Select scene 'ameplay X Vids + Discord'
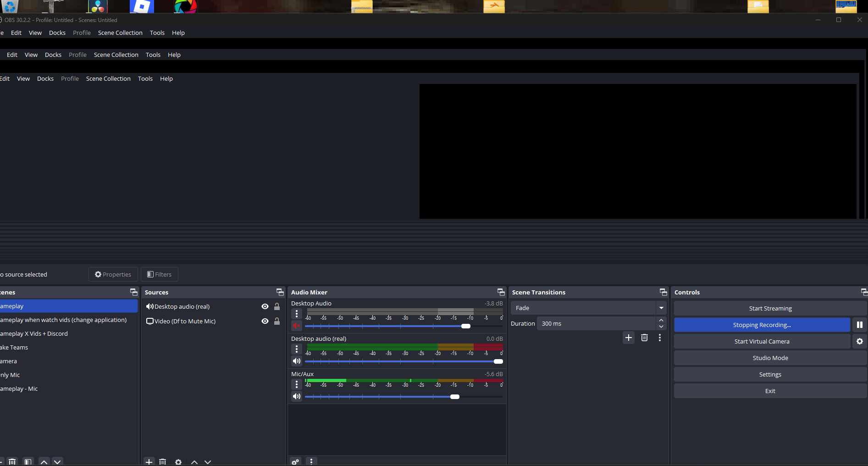The image size is (868, 466). [69, 333]
